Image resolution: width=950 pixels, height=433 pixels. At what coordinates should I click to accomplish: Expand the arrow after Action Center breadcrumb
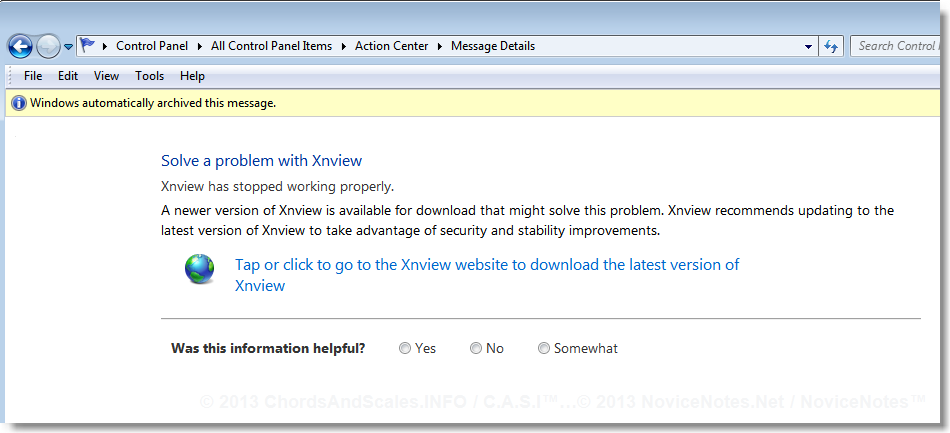439,46
